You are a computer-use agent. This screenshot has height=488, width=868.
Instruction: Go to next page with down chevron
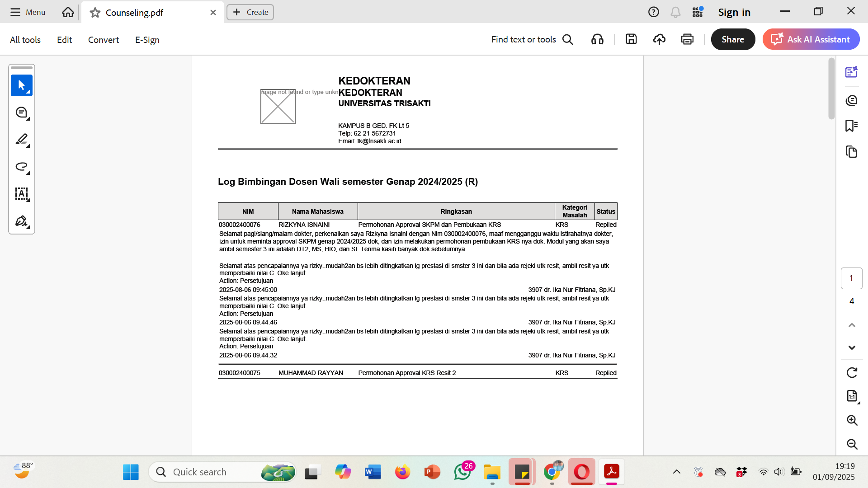[x=852, y=347]
